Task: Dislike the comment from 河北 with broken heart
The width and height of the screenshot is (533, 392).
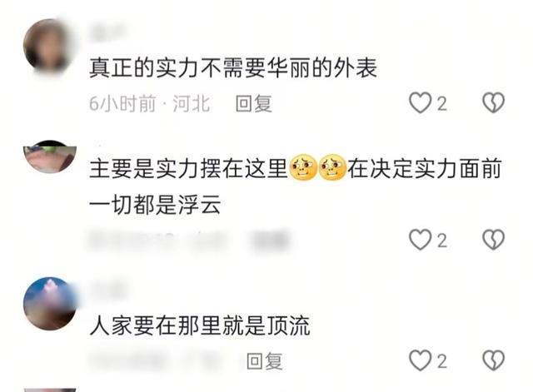Action: click(494, 103)
